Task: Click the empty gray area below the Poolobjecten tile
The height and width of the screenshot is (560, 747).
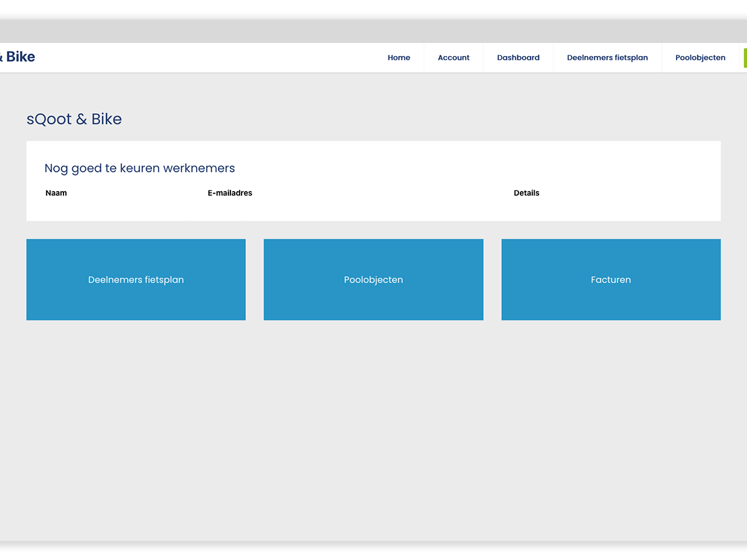Action: pyautogui.click(x=374, y=404)
